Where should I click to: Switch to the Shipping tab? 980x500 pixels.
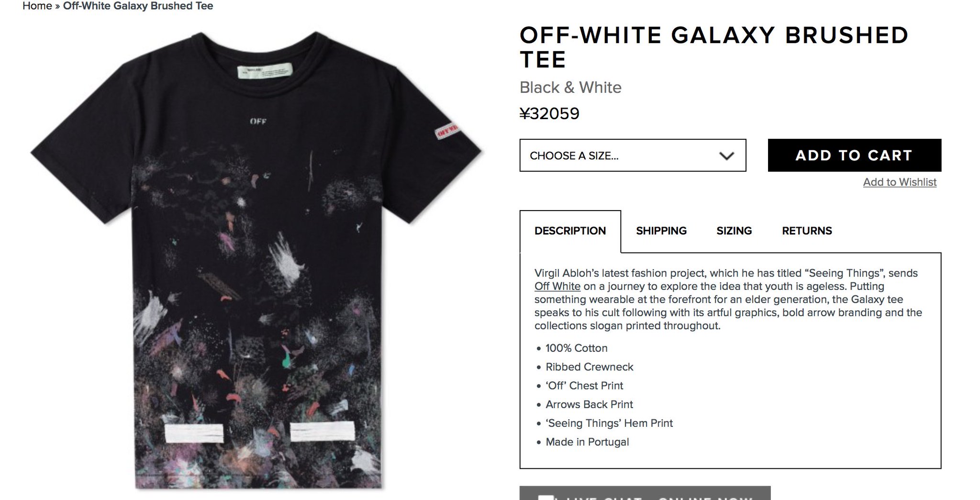point(661,231)
